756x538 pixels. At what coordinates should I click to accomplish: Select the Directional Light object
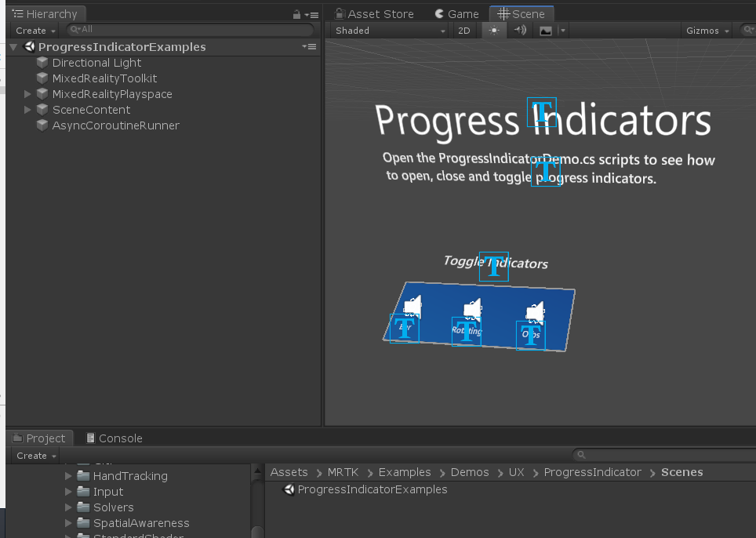pos(96,63)
